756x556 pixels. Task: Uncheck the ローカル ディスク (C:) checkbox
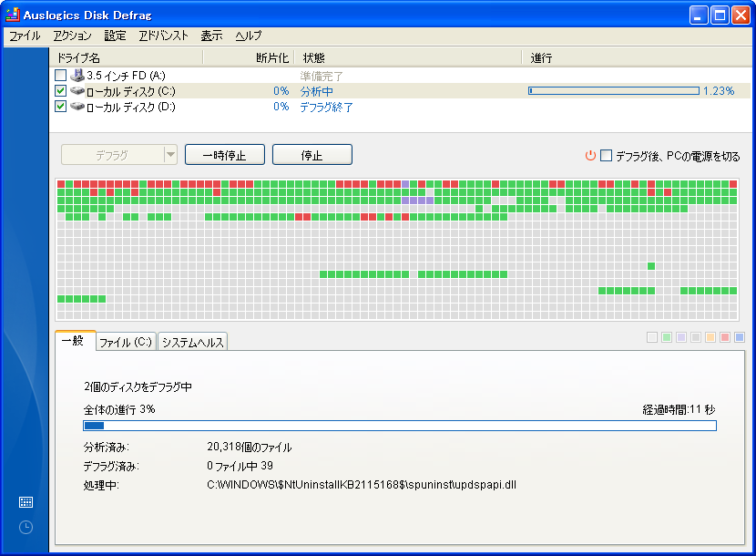(60, 90)
